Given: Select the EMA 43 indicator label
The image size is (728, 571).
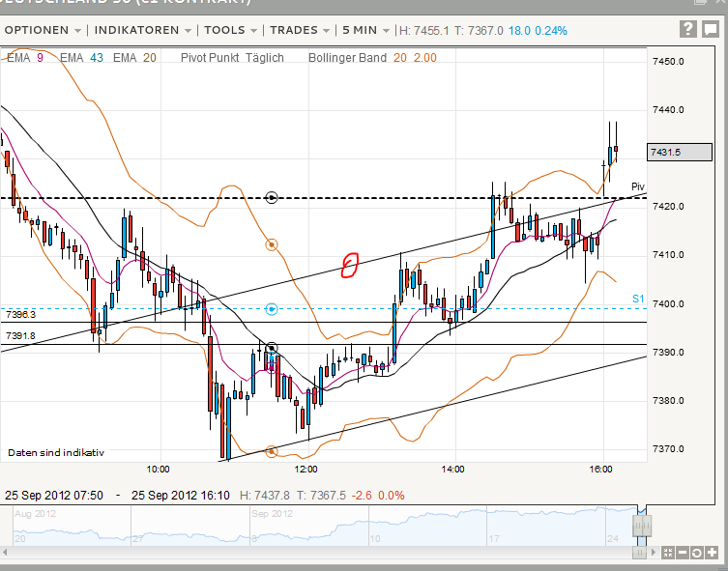Looking at the screenshot, I should click(81, 58).
